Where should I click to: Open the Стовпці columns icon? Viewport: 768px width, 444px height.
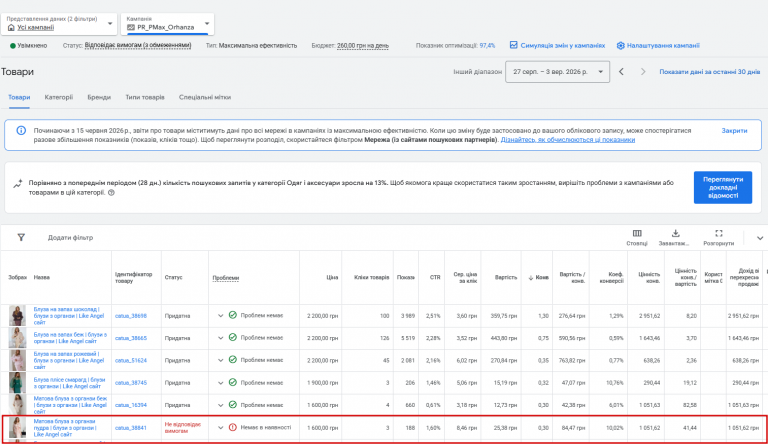637,233
